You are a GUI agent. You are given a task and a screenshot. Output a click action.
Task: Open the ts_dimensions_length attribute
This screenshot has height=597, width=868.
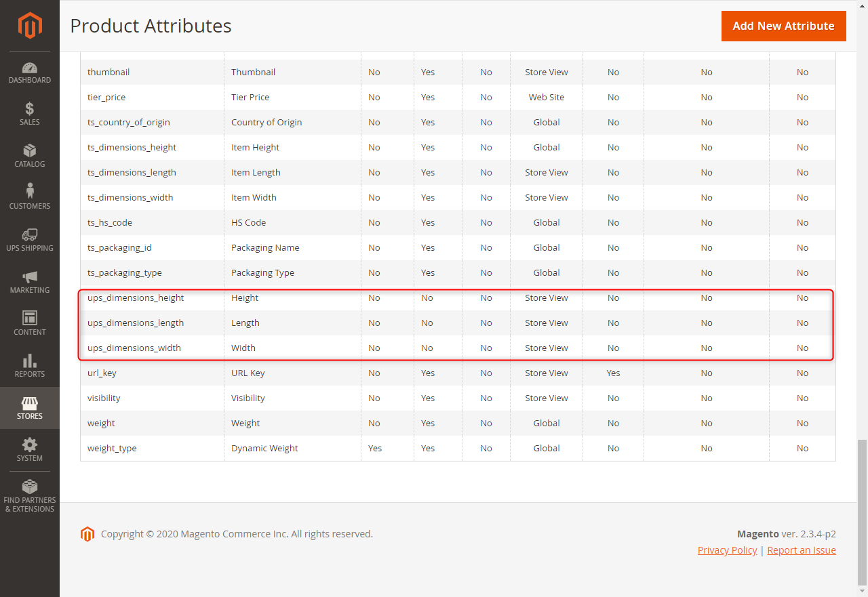(132, 172)
